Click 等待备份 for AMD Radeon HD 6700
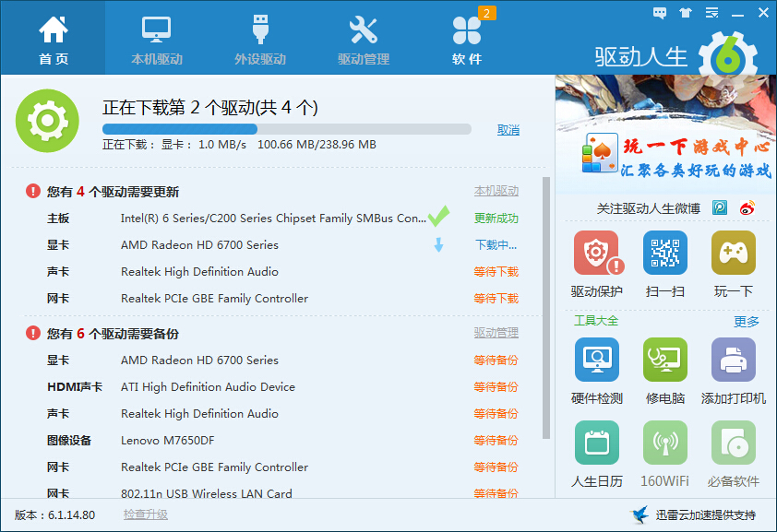 pyautogui.click(x=496, y=361)
